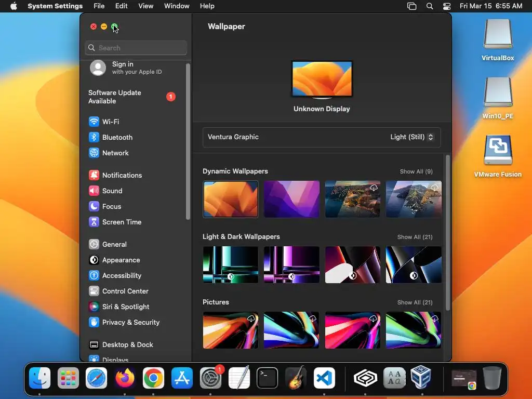532x399 pixels.
Task: Open the Help menu
Action: tap(207, 6)
